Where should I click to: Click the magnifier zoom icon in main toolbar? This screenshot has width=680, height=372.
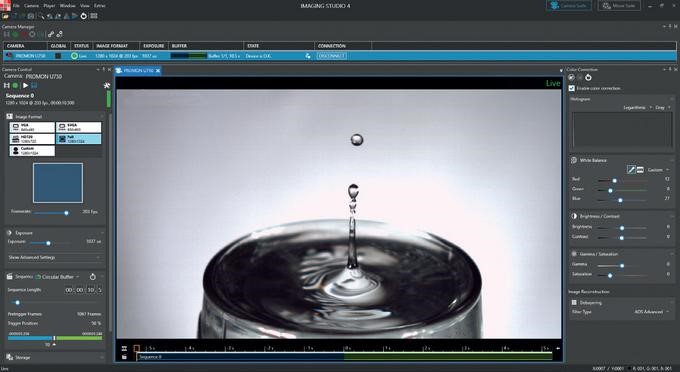(x=40, y=16)
